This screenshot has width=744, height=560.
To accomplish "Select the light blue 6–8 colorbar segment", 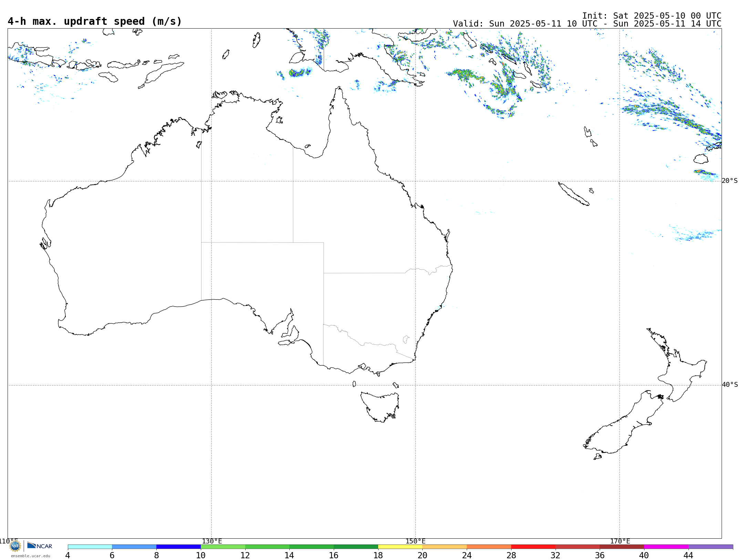I will (134, 547).
